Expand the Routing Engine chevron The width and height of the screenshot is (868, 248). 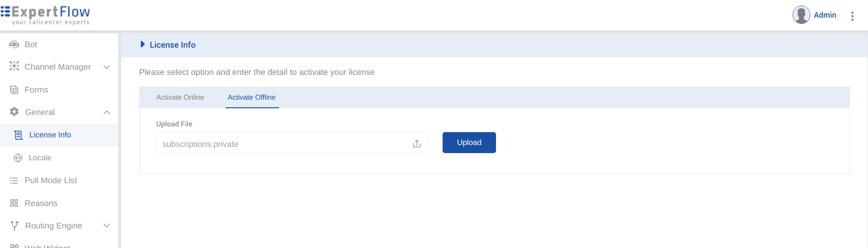[x=107, y=226]
